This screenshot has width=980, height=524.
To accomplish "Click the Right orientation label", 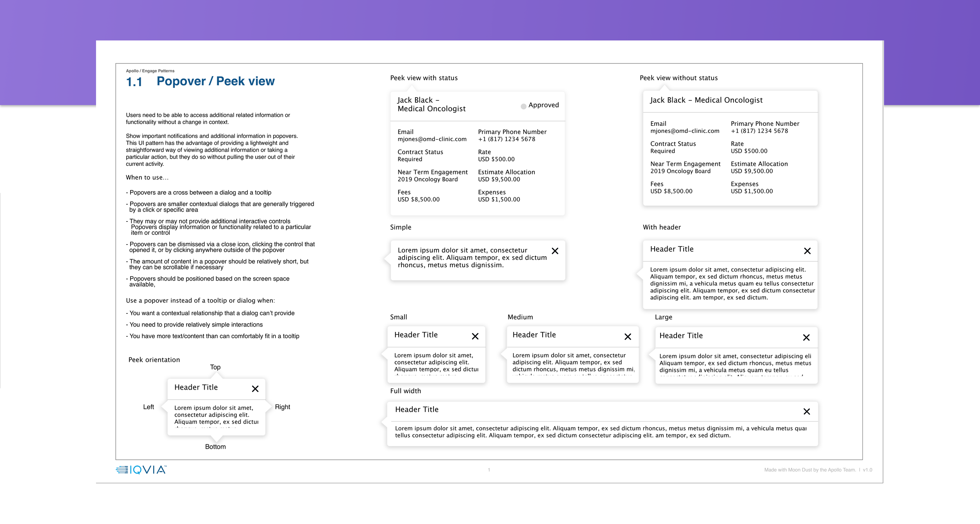I will [282, 407].
